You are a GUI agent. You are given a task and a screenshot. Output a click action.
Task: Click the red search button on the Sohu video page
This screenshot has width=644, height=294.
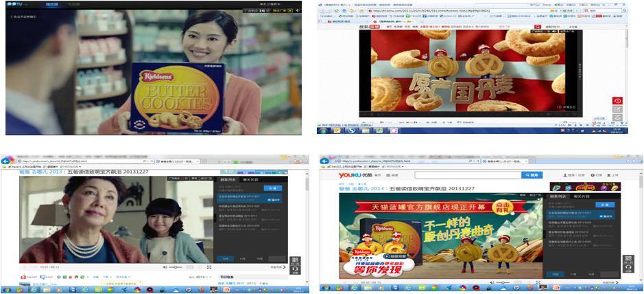pos(538,26)
